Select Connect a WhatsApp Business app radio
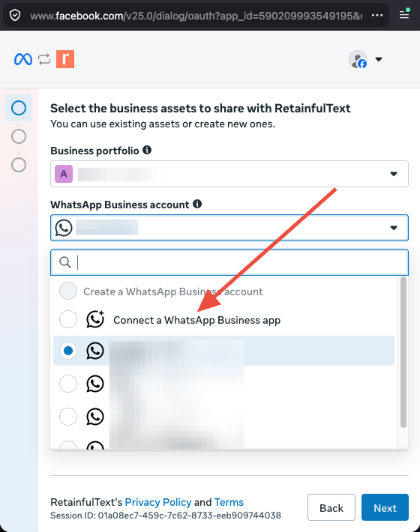This screenshot has height=532, width=420. (x=68, y=320)
